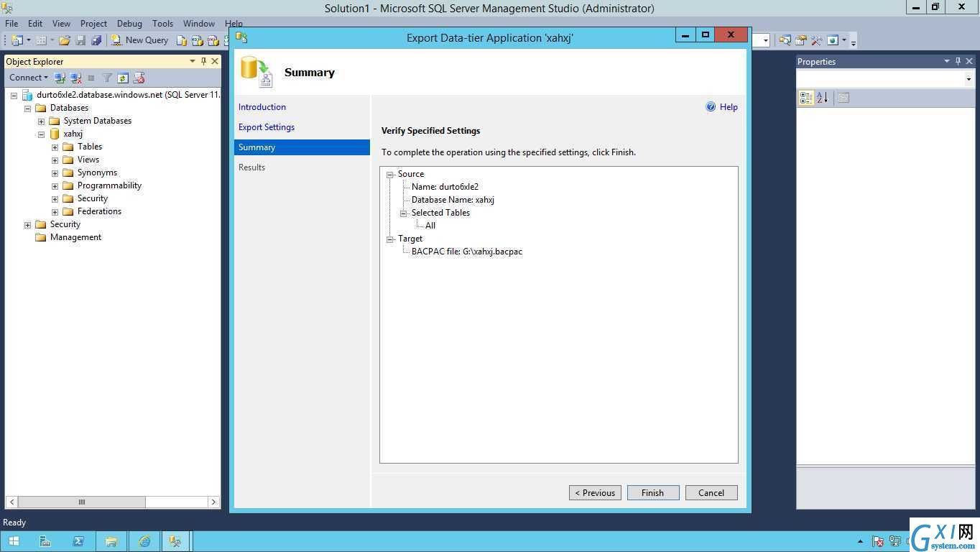980x552 pixels.
Task: Go to Export Settings wizard step
Action: (267, 127)
